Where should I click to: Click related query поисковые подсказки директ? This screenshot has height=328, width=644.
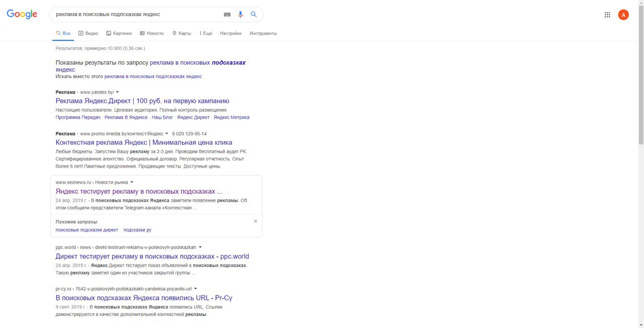pos(87,230)
